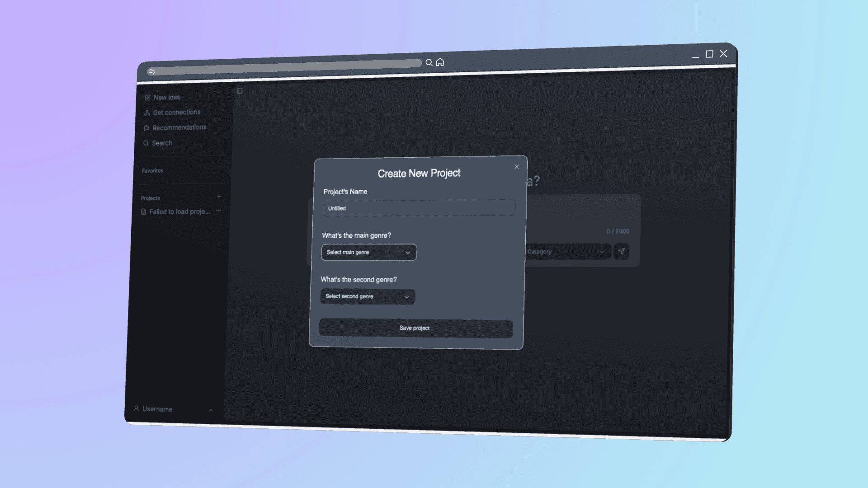Click the Recommendations icon in sidebar

click(147, 127)
